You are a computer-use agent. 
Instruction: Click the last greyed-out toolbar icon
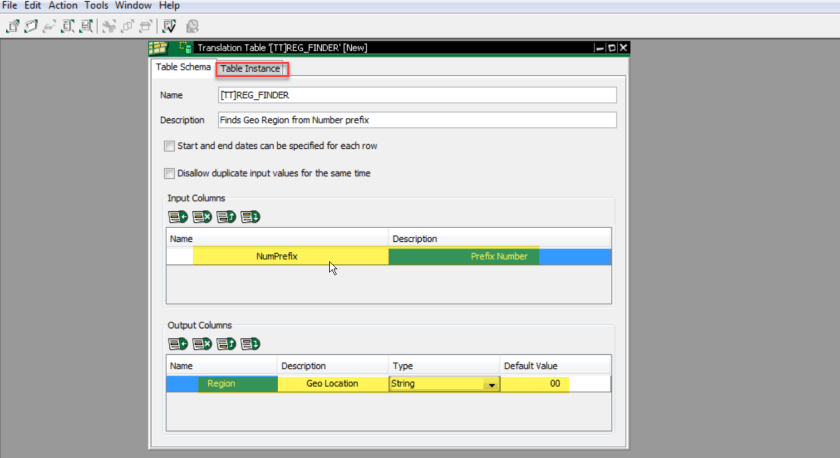192,26
